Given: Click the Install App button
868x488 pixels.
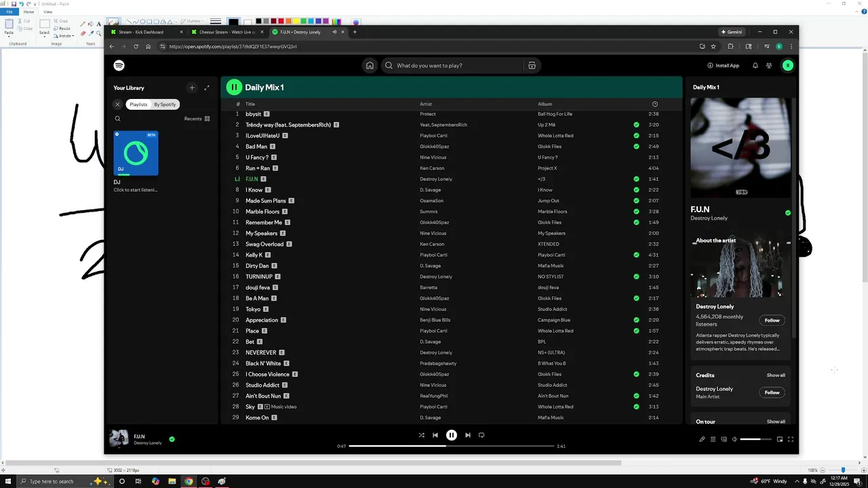Looking at the screenshot, I should [x=723, y=66].
